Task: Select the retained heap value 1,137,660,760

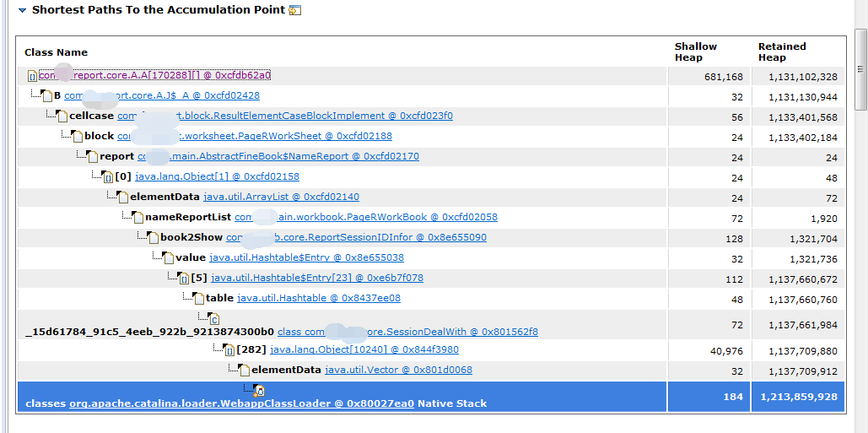Action: (803, 300)
